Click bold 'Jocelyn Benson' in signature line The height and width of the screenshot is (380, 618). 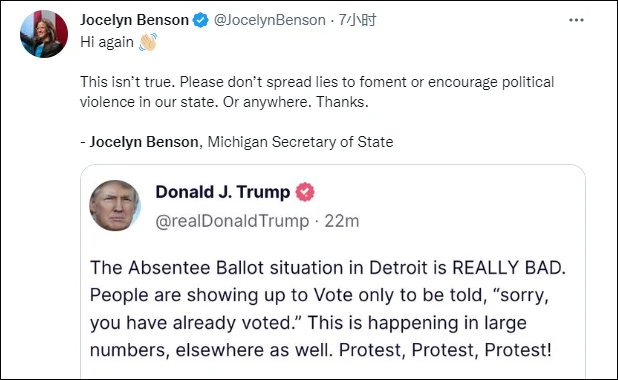click(144, 142)
